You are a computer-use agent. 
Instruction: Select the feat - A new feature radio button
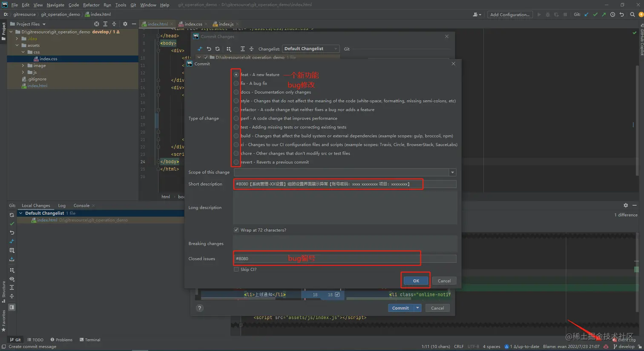click(x=236, y=74)
